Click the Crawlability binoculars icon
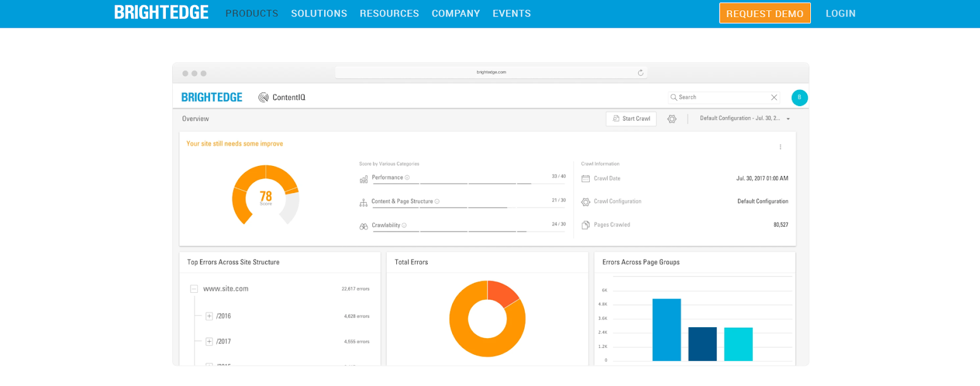 (364, 226)
